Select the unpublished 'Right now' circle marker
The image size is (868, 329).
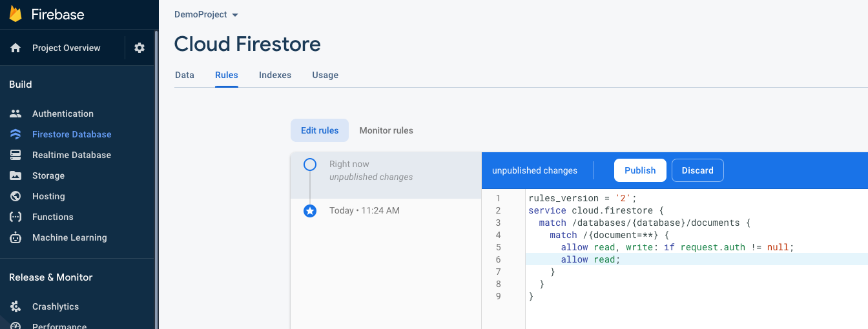(310, 164)
